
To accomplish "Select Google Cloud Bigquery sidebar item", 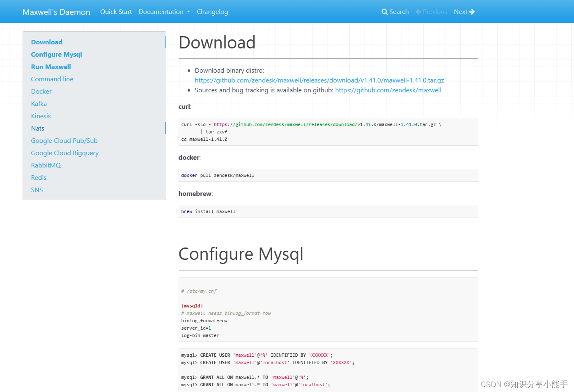I will point(65,153).
